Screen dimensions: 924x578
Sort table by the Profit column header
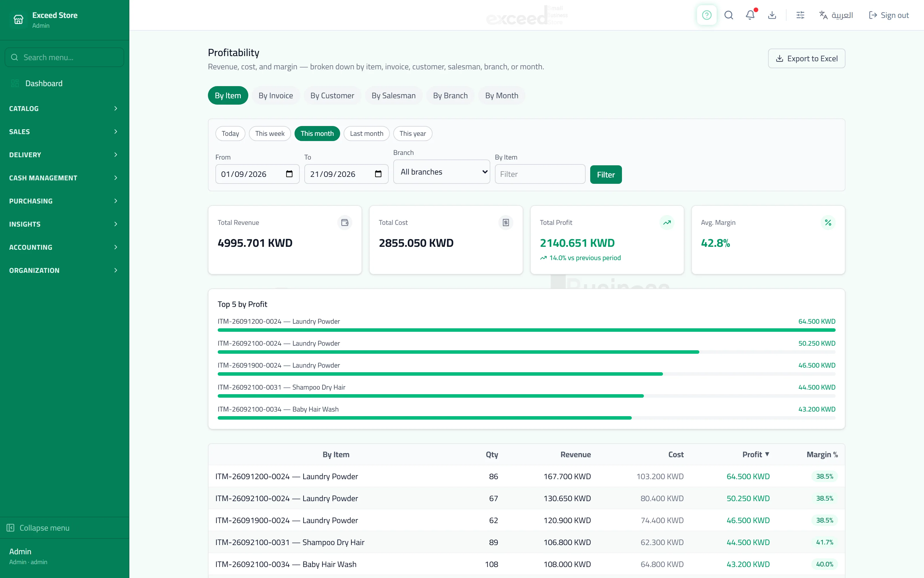(x=756, y=455)
